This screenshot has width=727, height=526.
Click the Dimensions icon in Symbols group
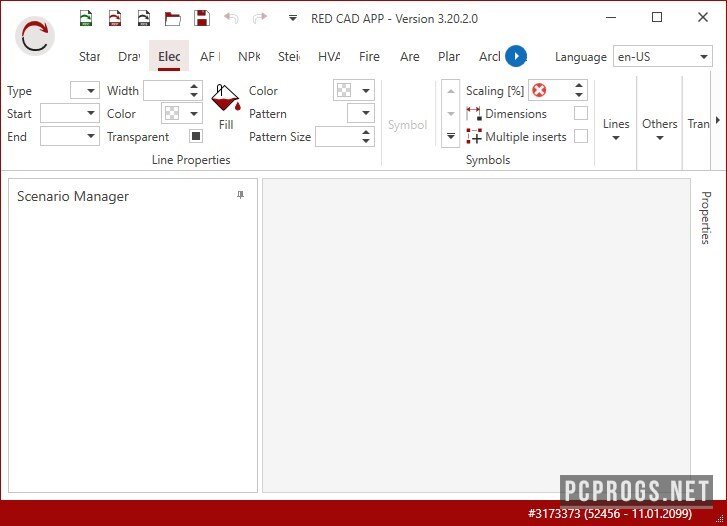click(473, 114)
